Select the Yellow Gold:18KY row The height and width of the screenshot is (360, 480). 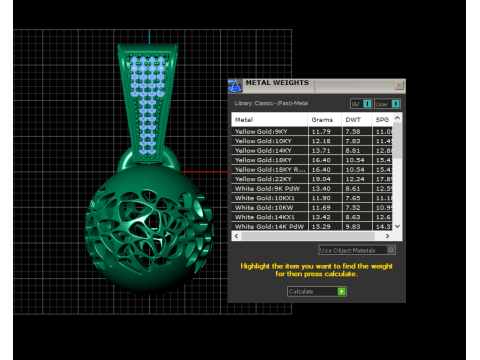pos(312,160)
